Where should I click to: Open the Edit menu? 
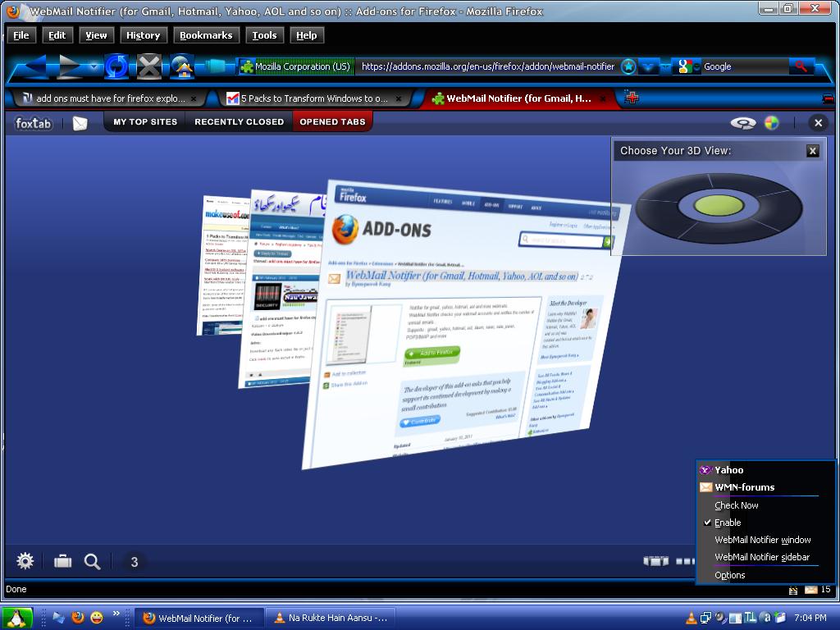pyautogui.click(x=57, y=35)
